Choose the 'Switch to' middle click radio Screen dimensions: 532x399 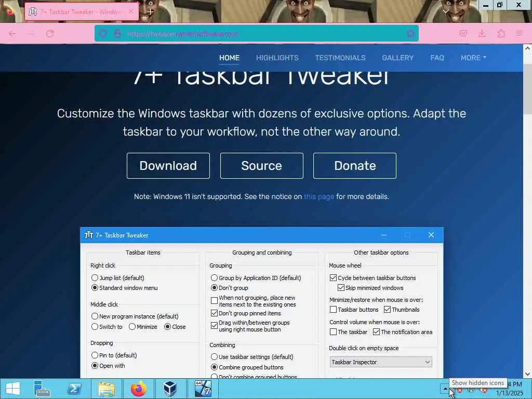[95, 327]
